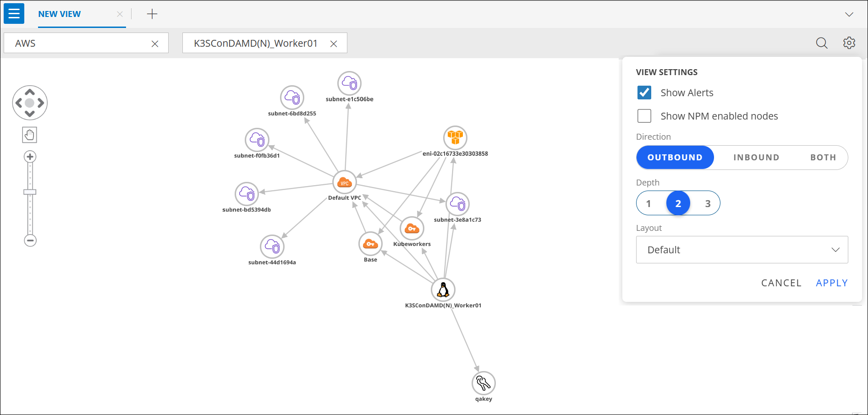Select the Default VPC node
This screenshot has height=415, width=868.
point(345,183)
